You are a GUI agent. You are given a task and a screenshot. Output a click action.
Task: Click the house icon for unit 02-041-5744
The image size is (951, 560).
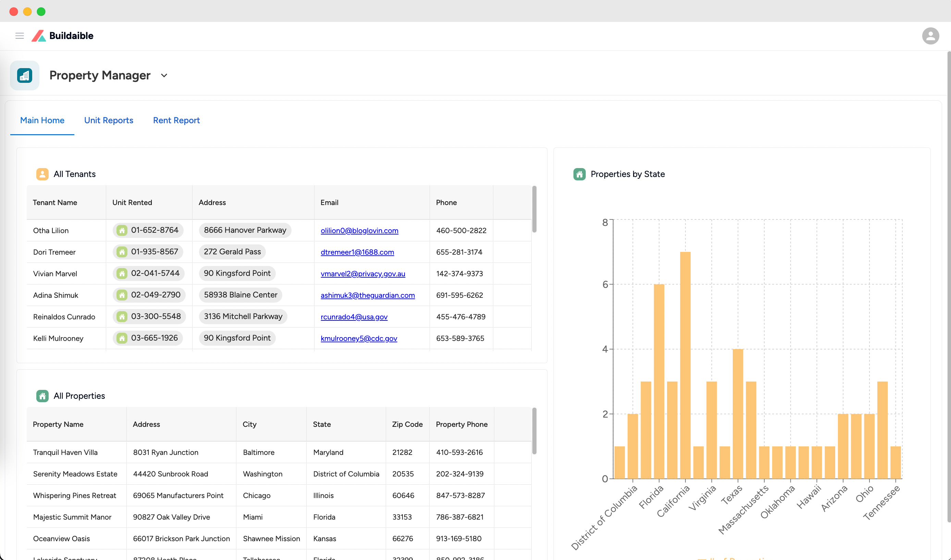tap(122, 273)
